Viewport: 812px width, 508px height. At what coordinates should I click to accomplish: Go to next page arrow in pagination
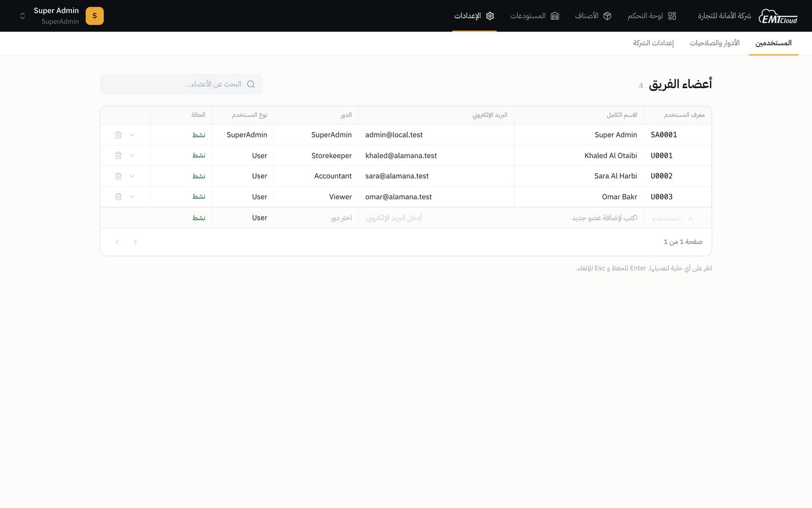click(117, 242)
